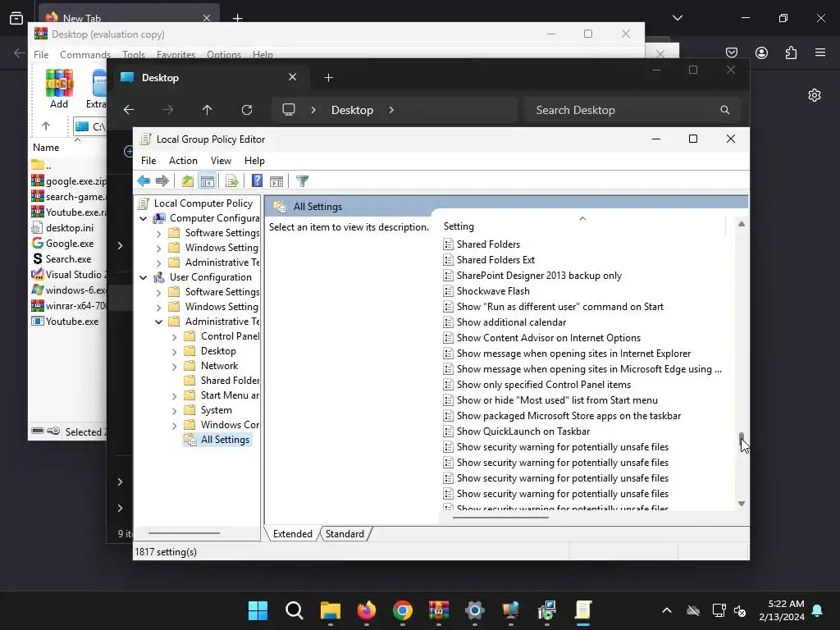This screenshot has width=840, height=630.
Task: Click Firefox Extensions puzzle icon
Action: coord(791,52)
